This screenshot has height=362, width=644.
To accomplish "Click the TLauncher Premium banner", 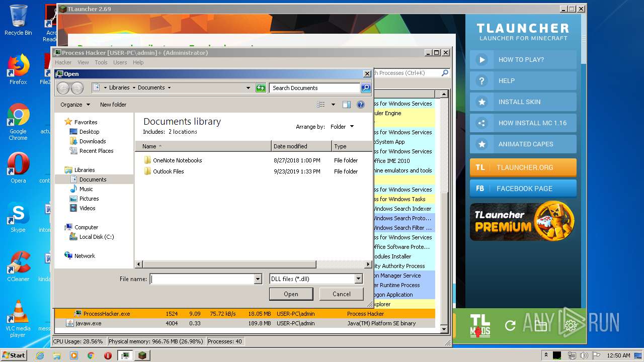I will (x=522, y=221).
